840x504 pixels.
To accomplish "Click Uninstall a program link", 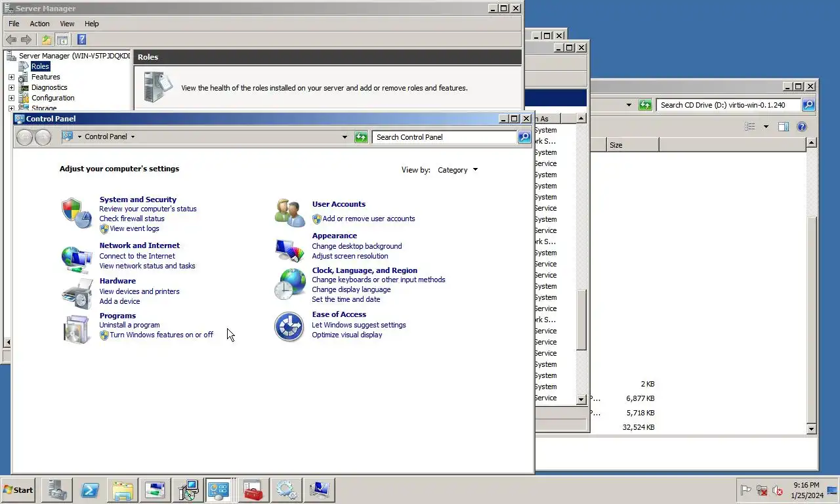I will click(x=129, y=325).
